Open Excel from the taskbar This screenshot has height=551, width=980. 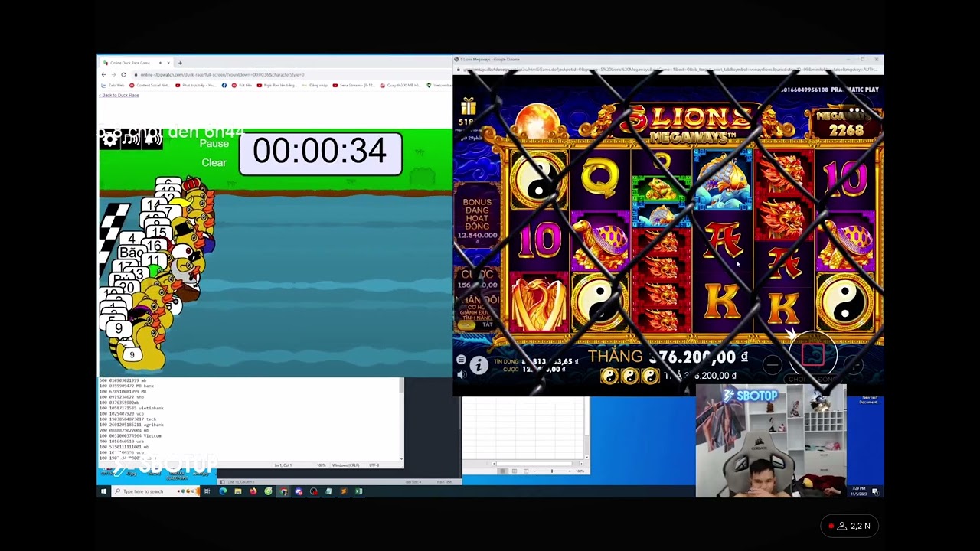point(358,491)
